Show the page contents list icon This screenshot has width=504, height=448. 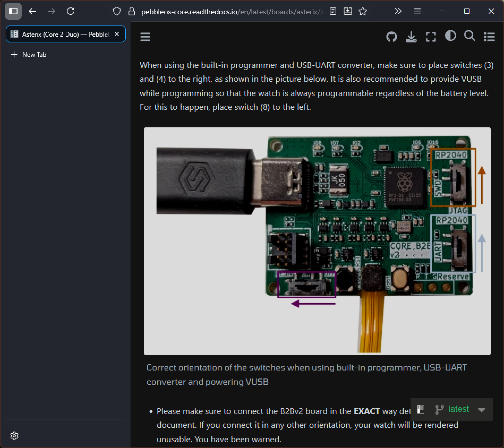tap(489, 37)
